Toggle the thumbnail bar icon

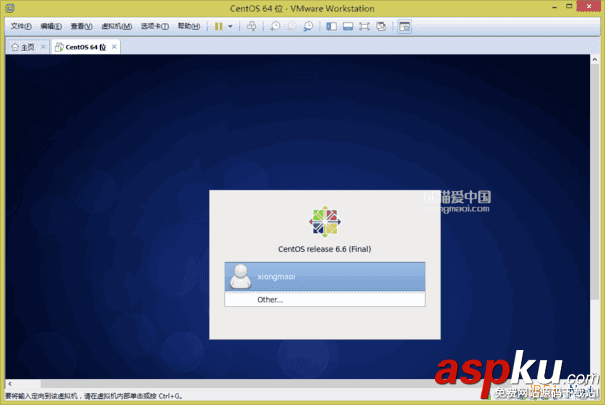(348, 26)
